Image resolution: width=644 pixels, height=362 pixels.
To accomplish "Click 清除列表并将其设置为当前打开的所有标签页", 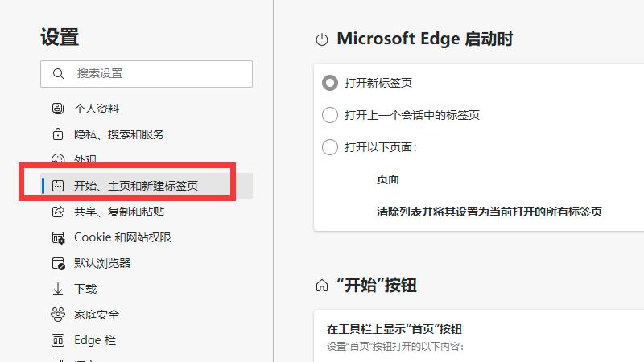I will (489, 212).
